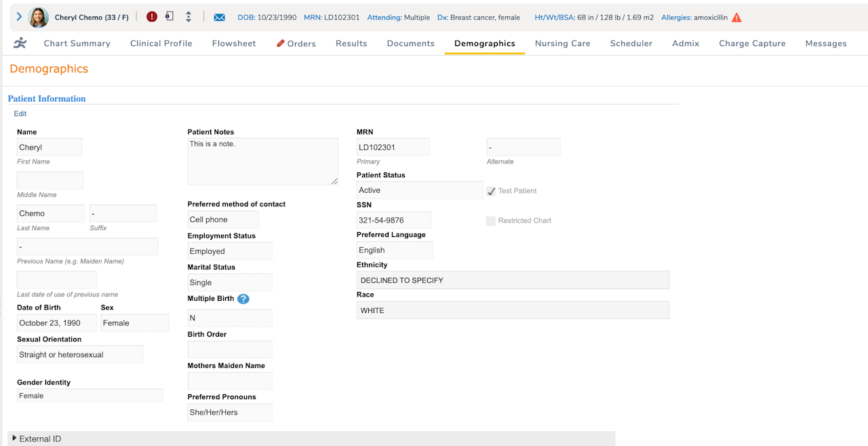Click the Edit link under Patient Information
This screenshot has height=446, width=868.
[20, 113]
